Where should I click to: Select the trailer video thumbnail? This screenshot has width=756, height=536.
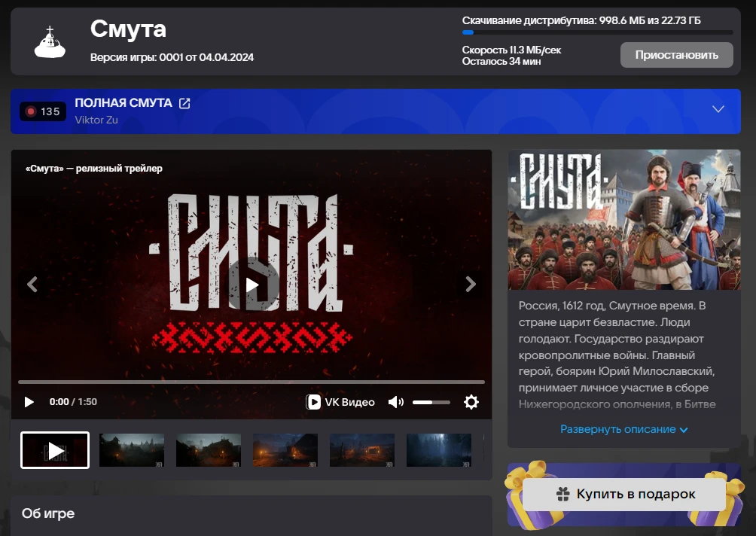[x=55, y=450]
